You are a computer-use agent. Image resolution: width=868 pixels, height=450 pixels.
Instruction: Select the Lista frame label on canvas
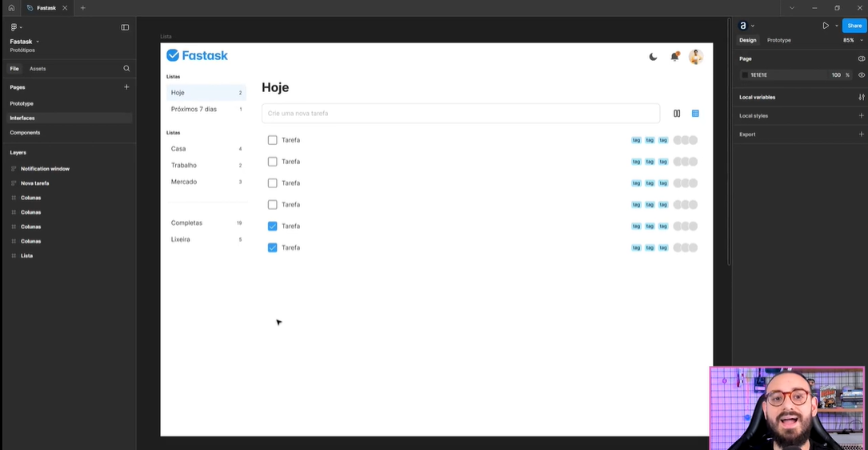[166, 37]
